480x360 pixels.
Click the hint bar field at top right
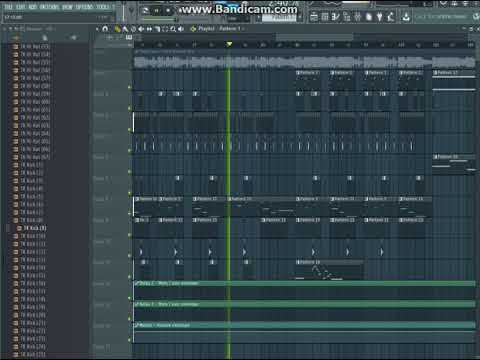click(x=442, y=17)
